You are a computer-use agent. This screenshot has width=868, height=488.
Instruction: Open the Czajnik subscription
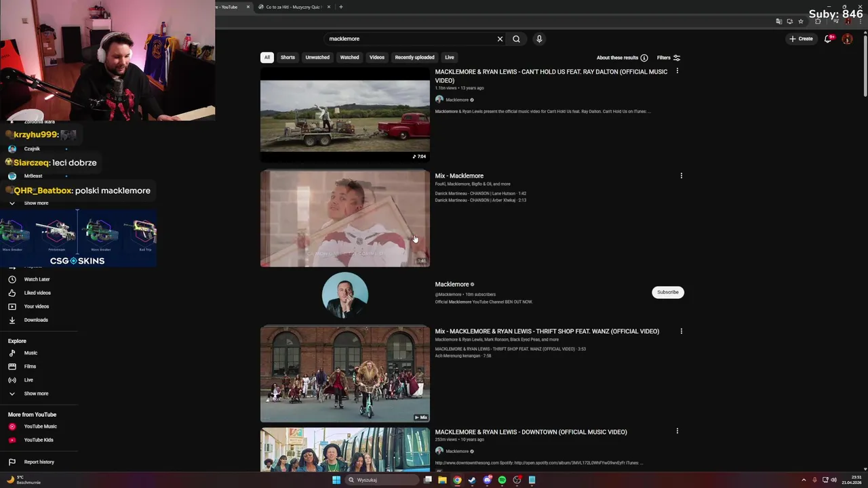(32, 149)
